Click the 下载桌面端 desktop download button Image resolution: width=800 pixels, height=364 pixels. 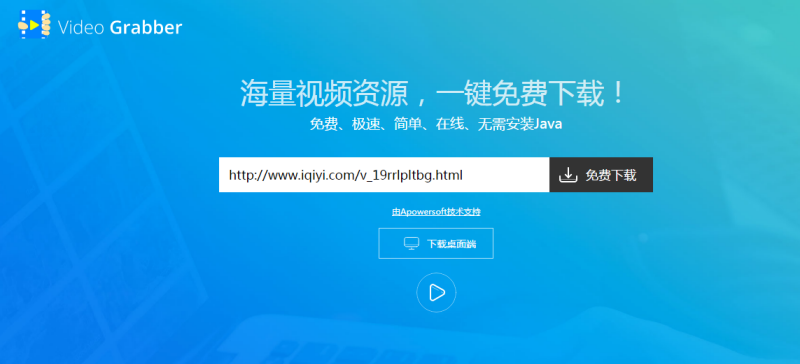(436, 244)
